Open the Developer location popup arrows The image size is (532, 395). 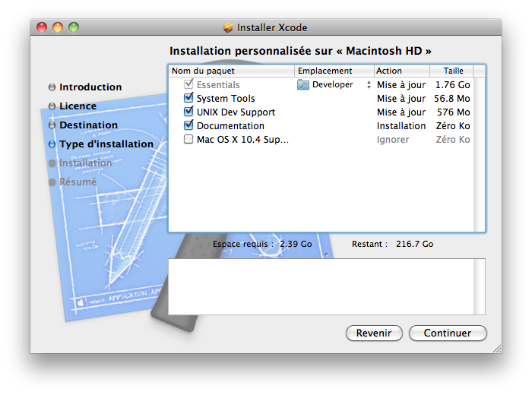(x=369, y=85)
